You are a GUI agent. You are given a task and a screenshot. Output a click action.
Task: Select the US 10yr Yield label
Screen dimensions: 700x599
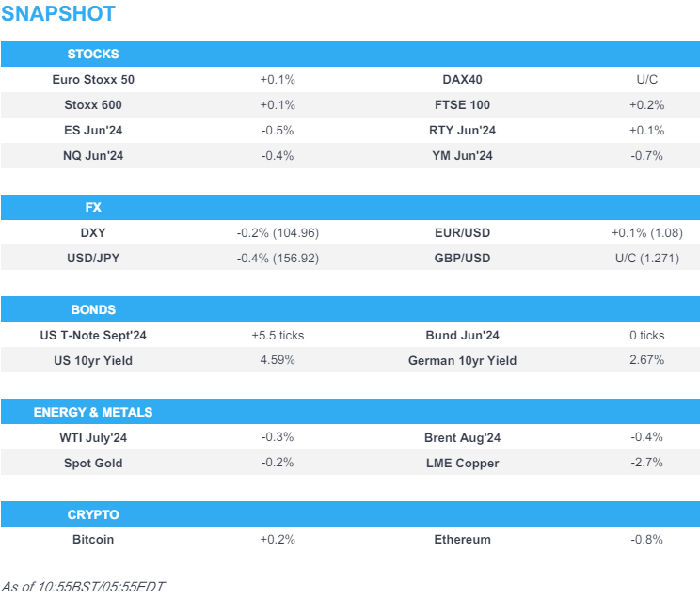coord(93,361)
